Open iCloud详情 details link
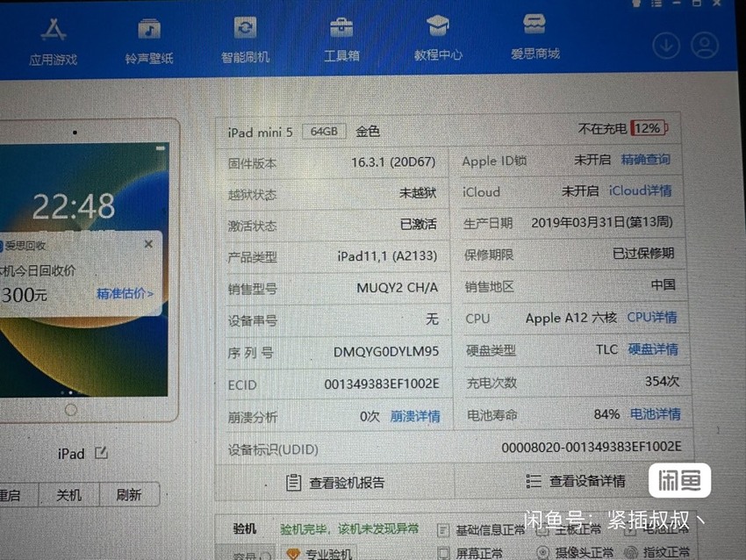The image size is (746, 560). click(x=641, y=190)
